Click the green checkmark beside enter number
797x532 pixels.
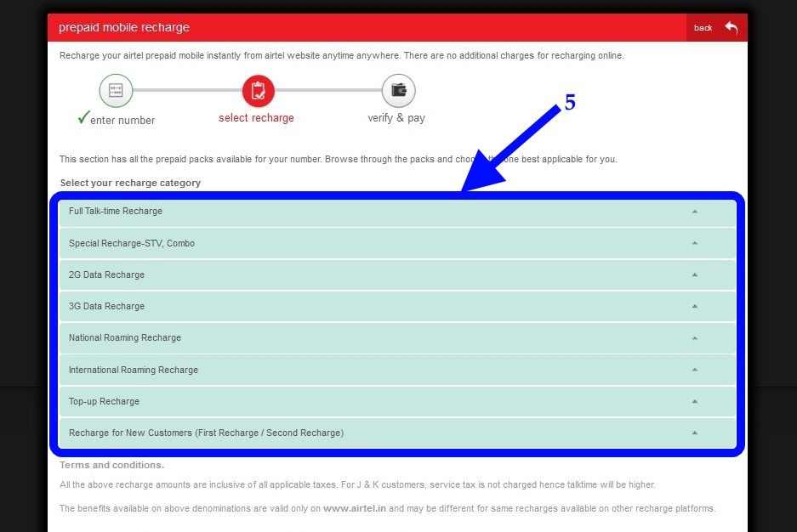(x=83, y=117)
